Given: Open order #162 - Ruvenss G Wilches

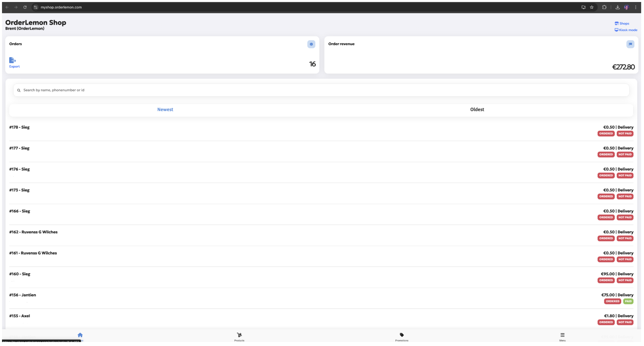Looking at the screenshot, I should (x=34, y=232).
